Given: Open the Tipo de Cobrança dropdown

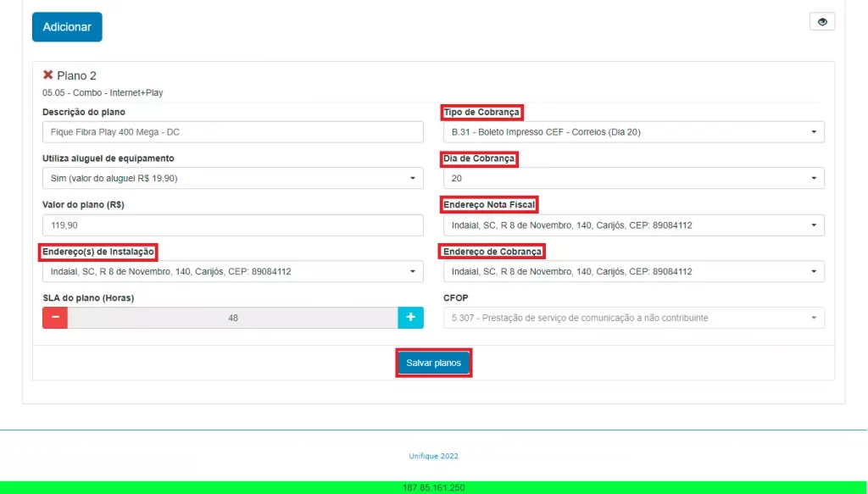Looking at the screenshot, I should [x=634, y=132].
